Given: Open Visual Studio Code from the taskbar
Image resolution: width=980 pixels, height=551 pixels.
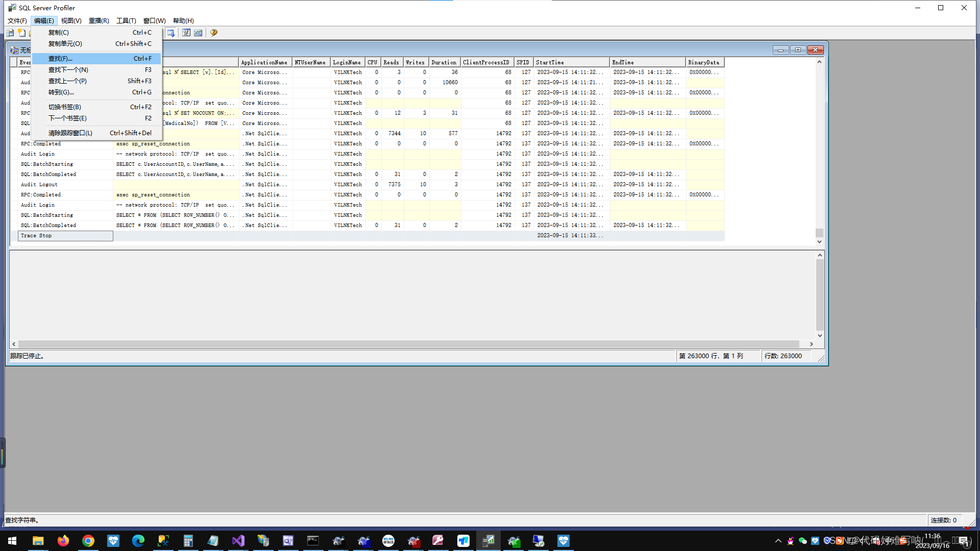Looking at the screenshot, I should [x=238, y=540].
